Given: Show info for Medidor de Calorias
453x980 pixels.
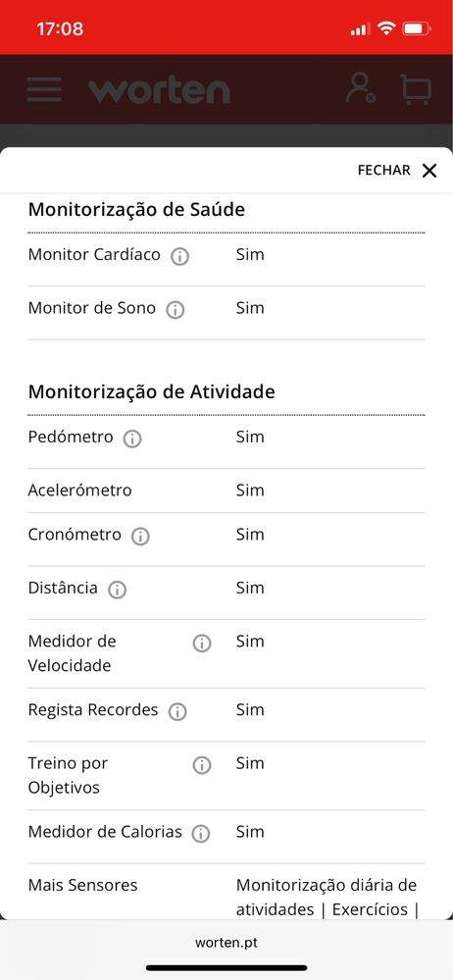Looking at the screenshot, I should [x=201, y=833].
